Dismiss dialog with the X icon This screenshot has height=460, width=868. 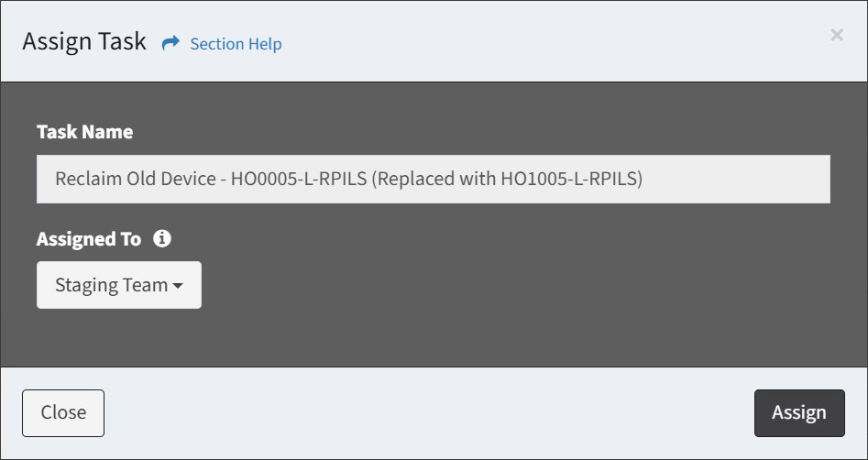836,35
